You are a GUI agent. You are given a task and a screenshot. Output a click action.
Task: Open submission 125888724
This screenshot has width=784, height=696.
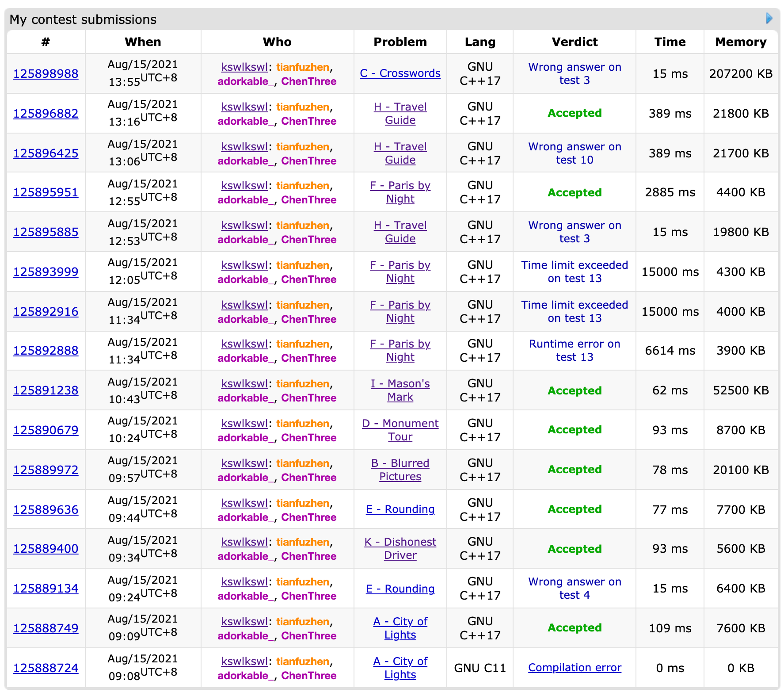tap(46, 668)
